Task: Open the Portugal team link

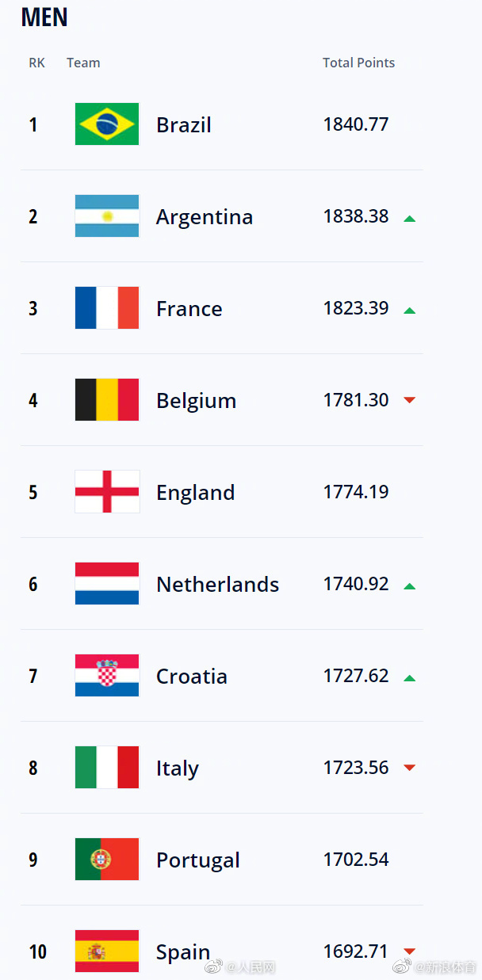Action: coord(198,860)
